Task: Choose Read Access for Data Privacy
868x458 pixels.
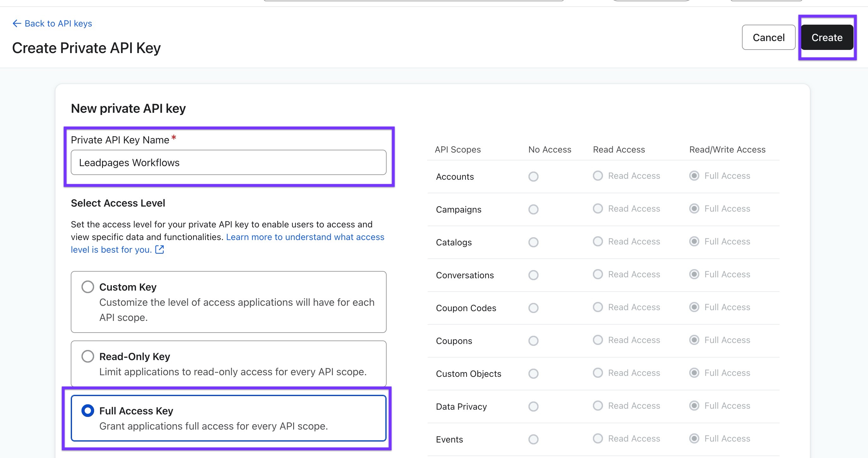Action: [x=598, y=406]
